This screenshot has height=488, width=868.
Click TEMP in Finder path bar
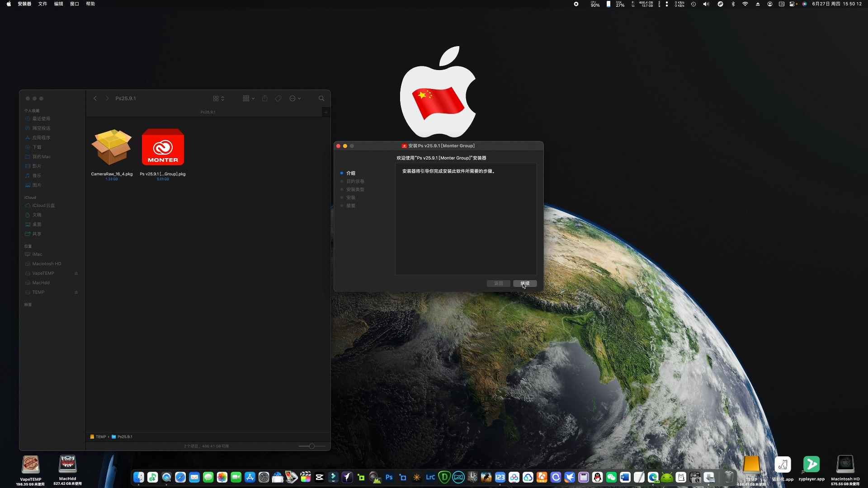click(98, 437)
